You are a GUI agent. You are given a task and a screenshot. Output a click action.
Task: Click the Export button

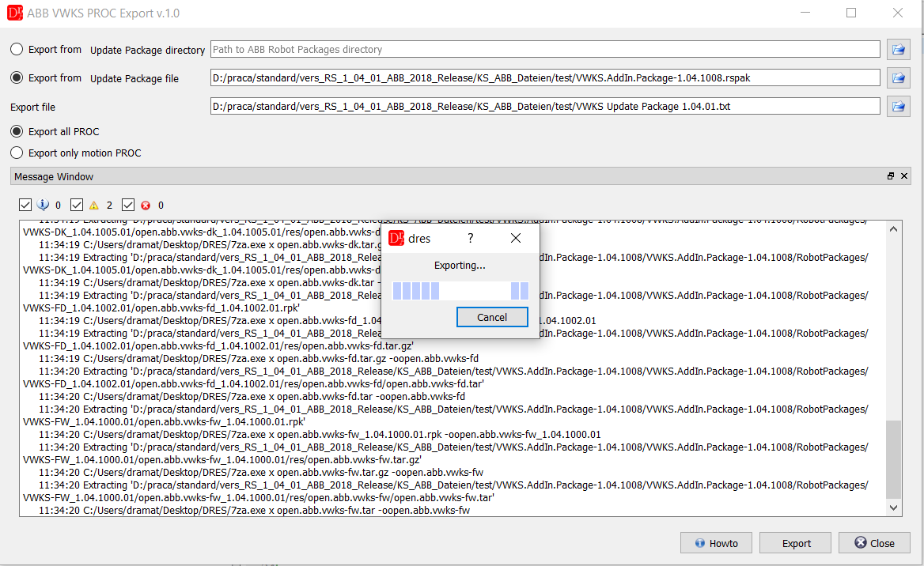pyautogui.click(x=796, y=543)
